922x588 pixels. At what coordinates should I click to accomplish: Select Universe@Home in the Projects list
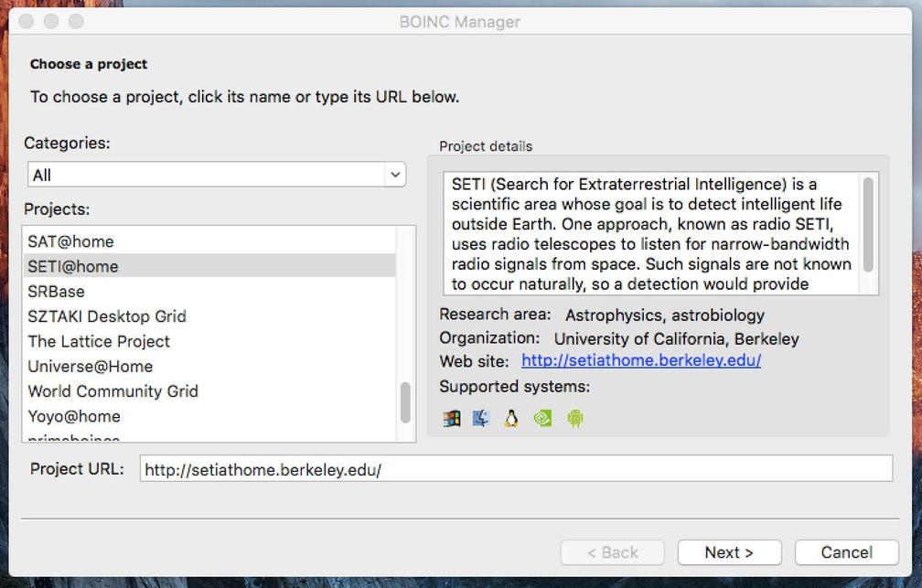click(210, 367)
